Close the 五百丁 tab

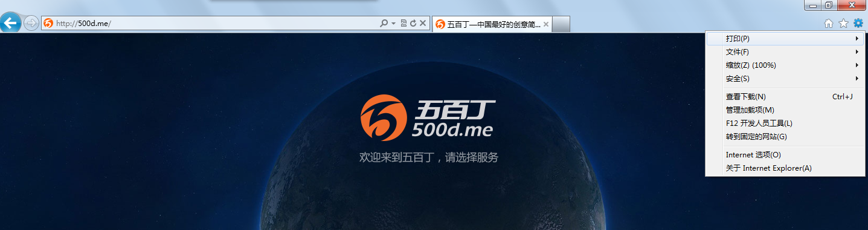546,25
